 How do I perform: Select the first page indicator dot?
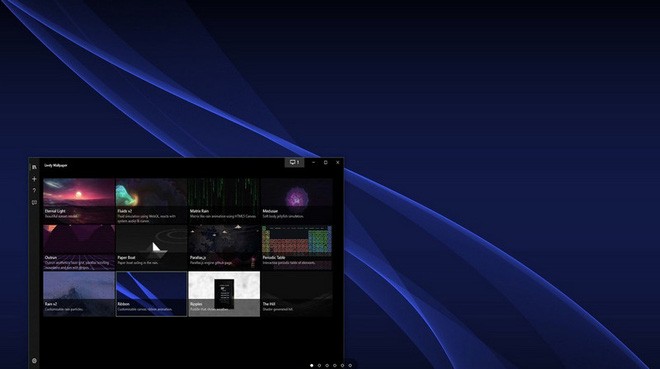pyautogui.click(x=311, y=366)
